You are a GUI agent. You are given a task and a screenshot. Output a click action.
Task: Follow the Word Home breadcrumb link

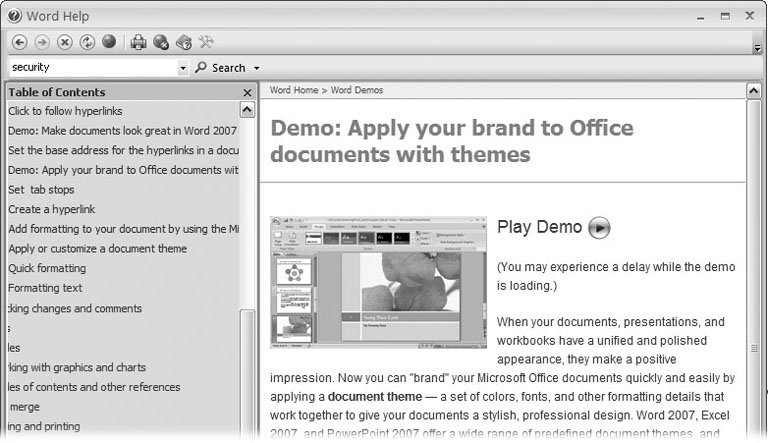pos(293,91)
